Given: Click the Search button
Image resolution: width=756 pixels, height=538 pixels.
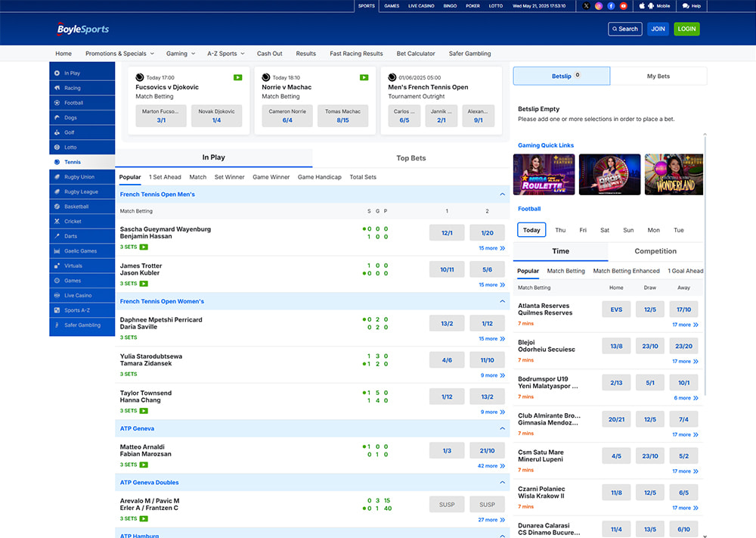Looking at the screenshot, I should (x=625, y=29).
